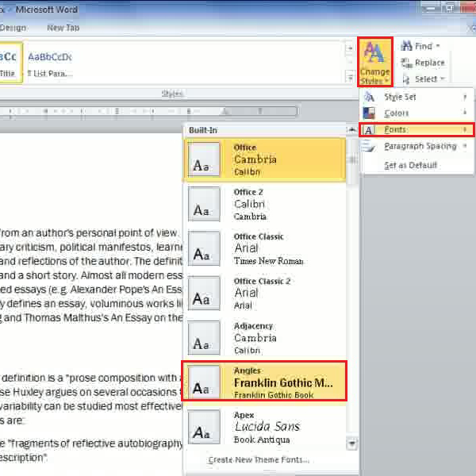Click the Aa preview of Apex
Screen dimensions: 476x476
(204, 427)
